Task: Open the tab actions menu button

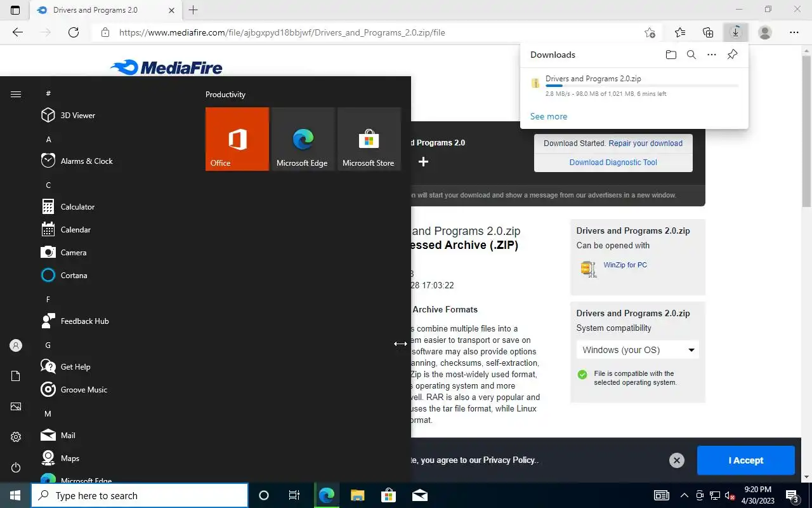Action: coord(15,10)
